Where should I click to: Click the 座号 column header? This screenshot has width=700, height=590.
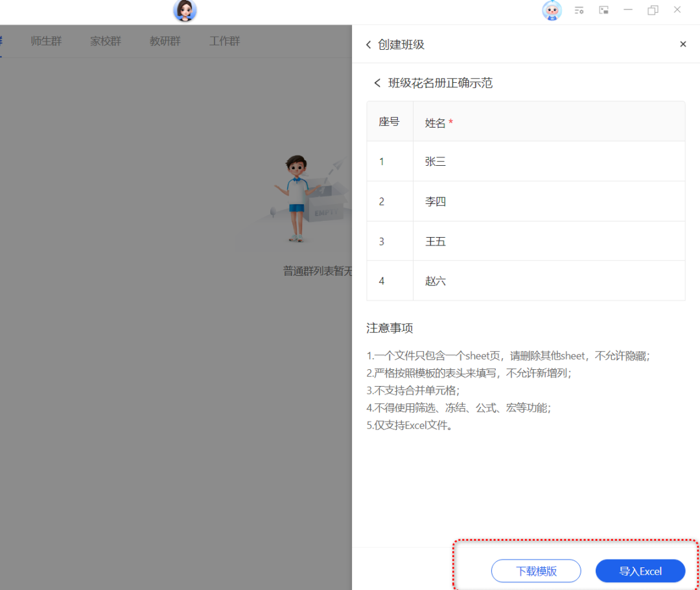[390, 121]
